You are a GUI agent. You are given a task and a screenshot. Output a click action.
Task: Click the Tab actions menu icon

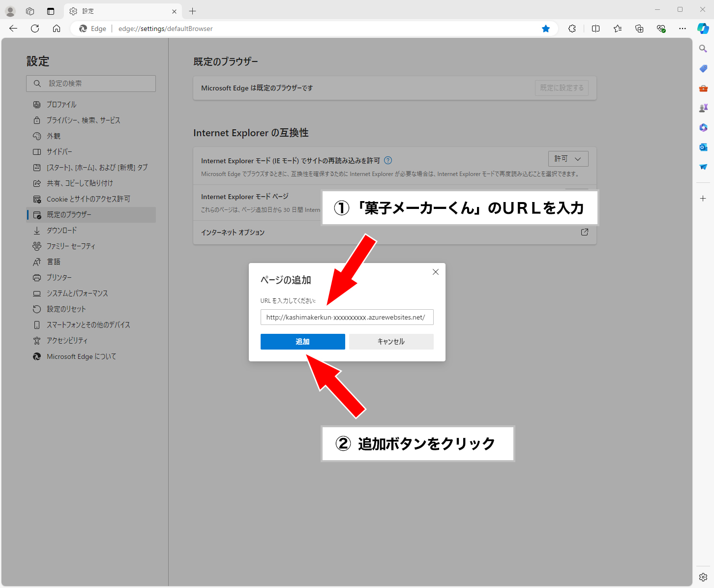[51, 11]
